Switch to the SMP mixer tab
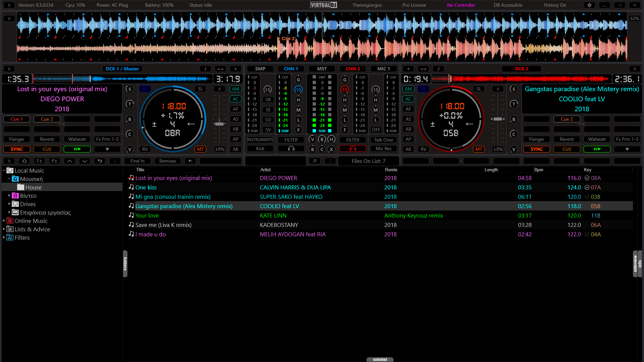644x362 pixels. tap(260, 69)
